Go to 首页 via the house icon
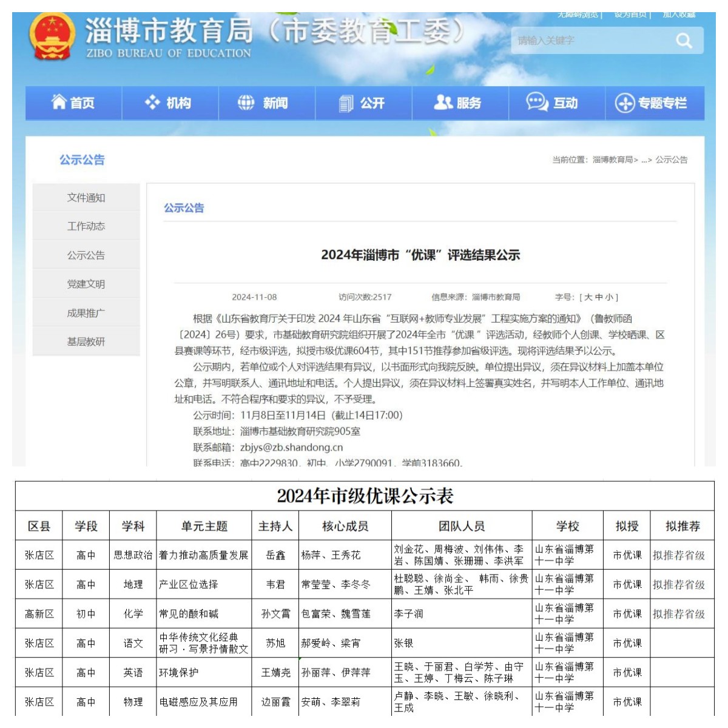 [59, 102]
